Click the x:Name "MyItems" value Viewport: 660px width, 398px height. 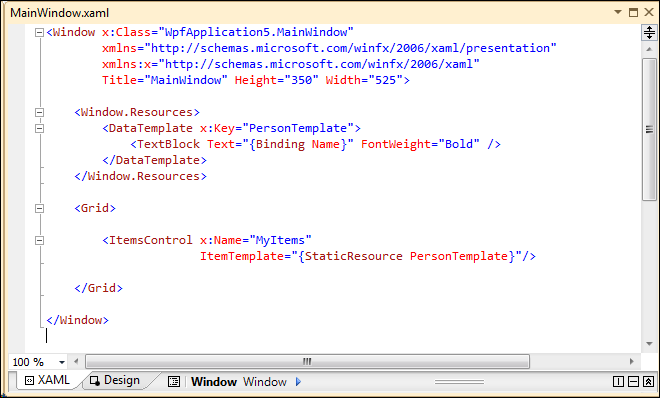click(280, 240)
